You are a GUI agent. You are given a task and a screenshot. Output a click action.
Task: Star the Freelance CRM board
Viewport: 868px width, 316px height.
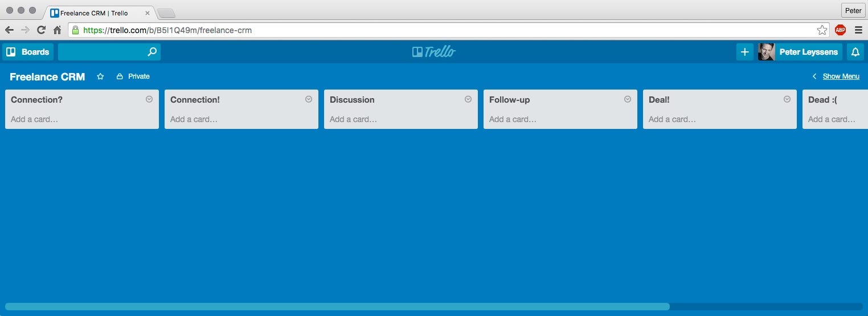[x=100, y=76]
